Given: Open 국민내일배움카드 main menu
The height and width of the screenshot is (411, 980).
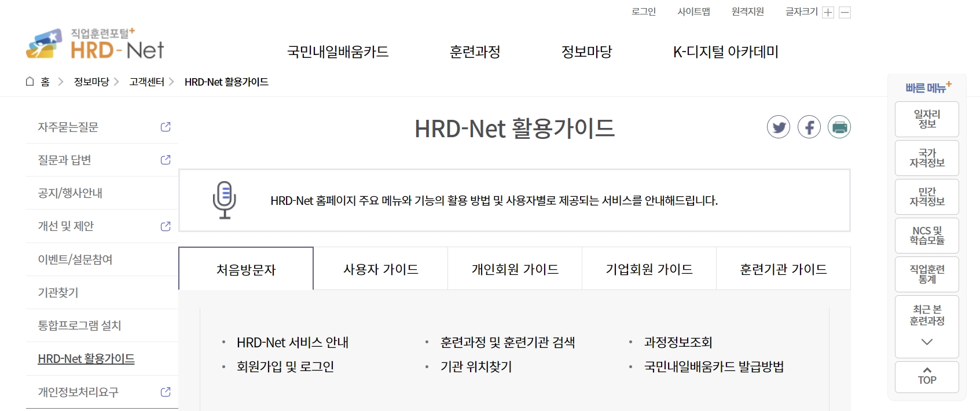Looking at the screenshot, I should [x=338, y=52].
